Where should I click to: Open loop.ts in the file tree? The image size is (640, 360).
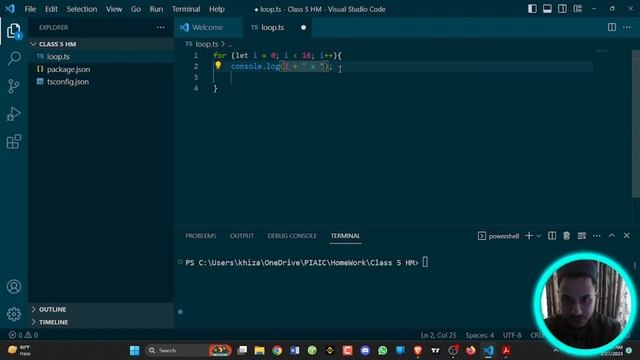[101, 56]
